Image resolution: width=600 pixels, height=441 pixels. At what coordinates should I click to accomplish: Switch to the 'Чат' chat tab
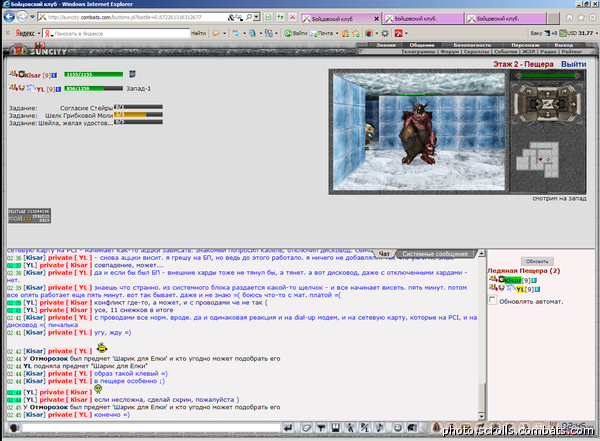(384, 253)
